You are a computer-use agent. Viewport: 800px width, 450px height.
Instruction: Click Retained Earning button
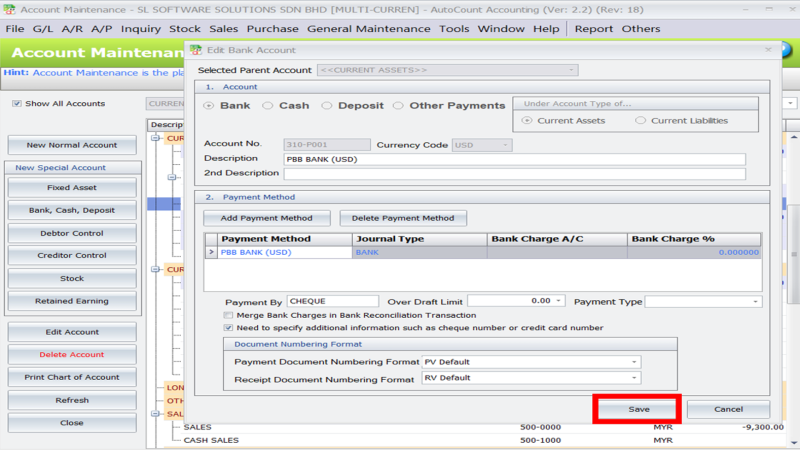pyautogui.click(x=72, y=301)
